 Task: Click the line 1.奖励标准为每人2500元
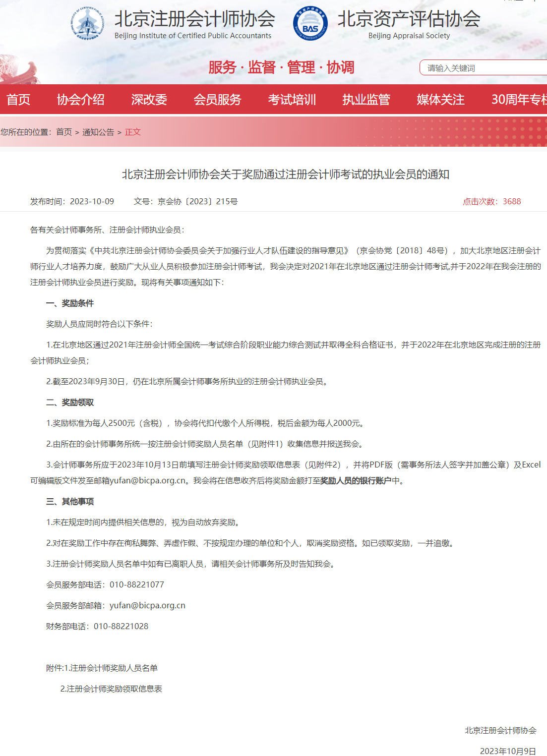207,423
